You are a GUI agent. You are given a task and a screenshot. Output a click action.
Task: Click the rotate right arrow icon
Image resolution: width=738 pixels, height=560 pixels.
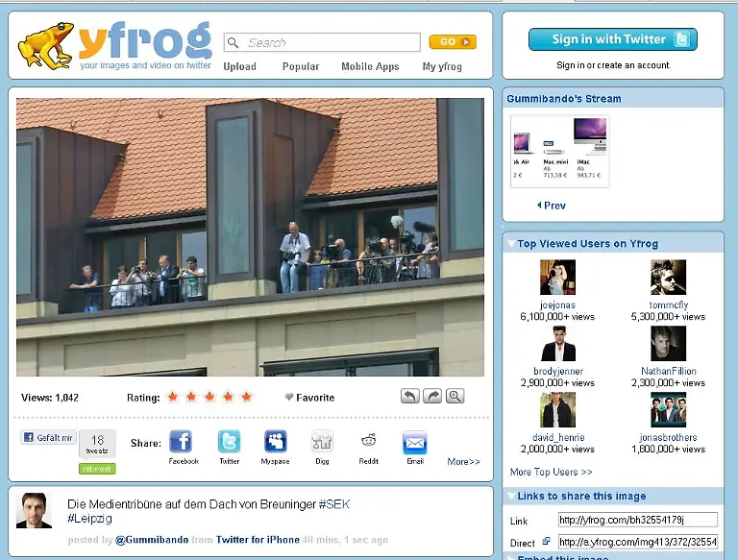coord(432,397)
